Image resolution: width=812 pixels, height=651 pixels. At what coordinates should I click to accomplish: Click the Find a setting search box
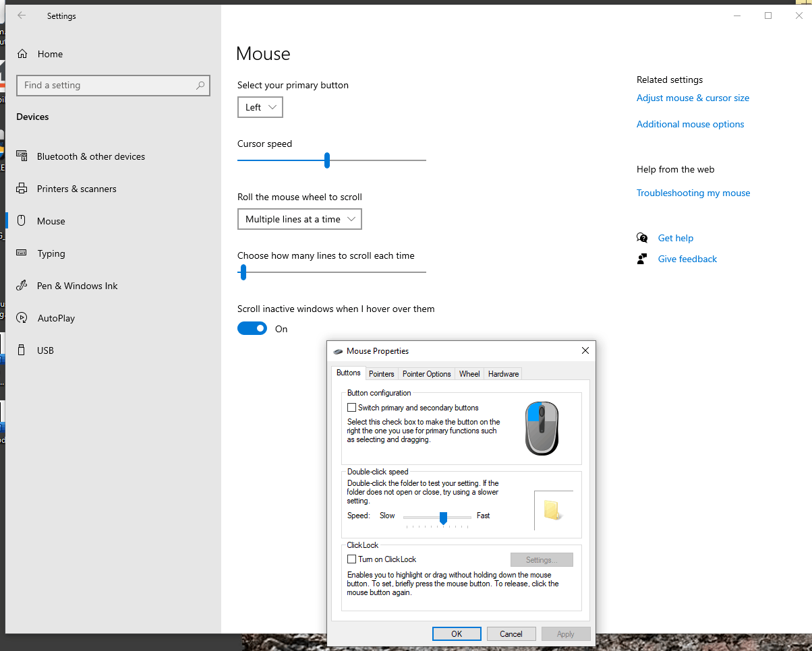pos(113,85)
